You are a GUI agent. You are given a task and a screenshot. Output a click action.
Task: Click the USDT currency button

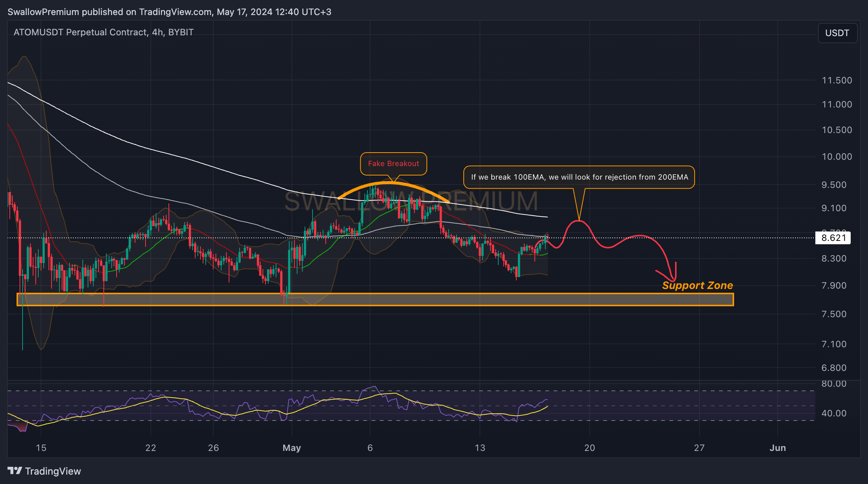(838, 33)
